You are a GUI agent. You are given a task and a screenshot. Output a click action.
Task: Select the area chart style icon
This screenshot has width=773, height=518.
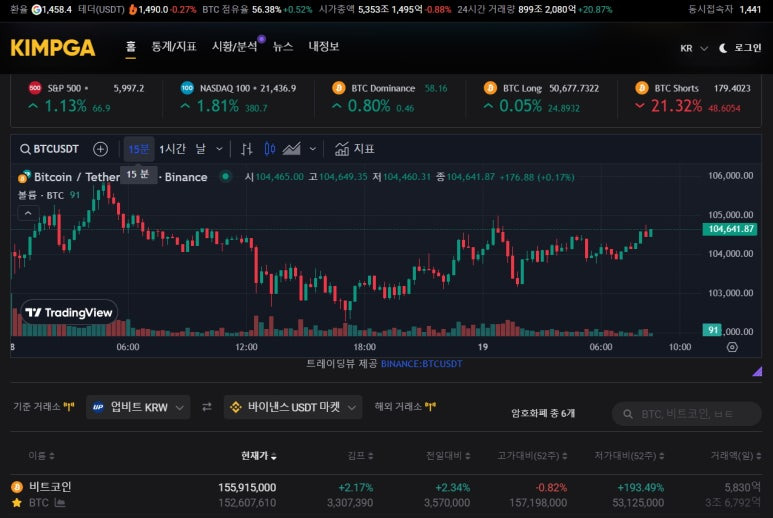click(x=292, y=149)
